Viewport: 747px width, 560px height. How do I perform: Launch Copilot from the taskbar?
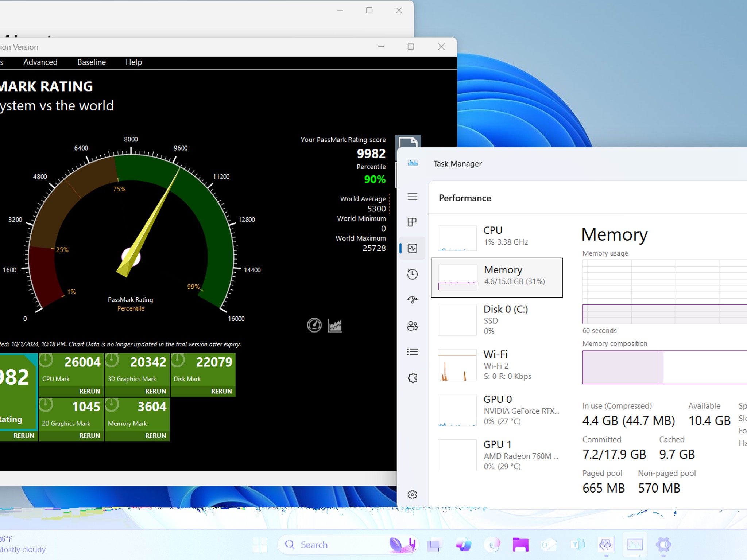(x=464, y=545)
